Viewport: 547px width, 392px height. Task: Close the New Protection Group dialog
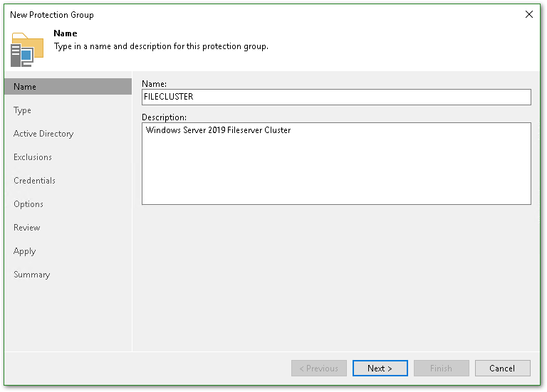click(x=528, y=14)
